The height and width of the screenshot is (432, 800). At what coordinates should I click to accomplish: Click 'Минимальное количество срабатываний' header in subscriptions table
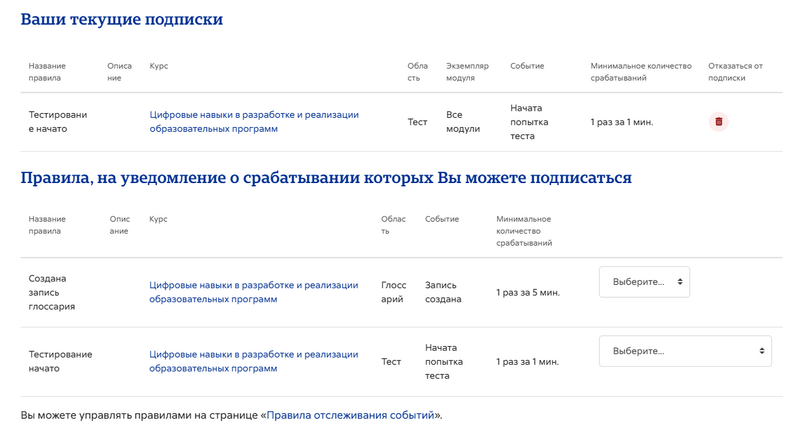641,72
